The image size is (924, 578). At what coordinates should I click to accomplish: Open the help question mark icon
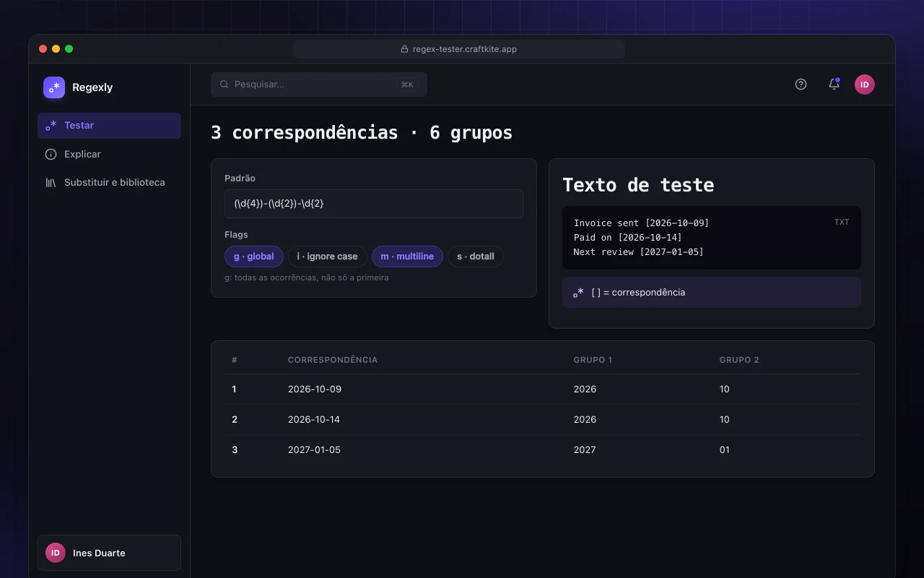(x=801, y=84)
